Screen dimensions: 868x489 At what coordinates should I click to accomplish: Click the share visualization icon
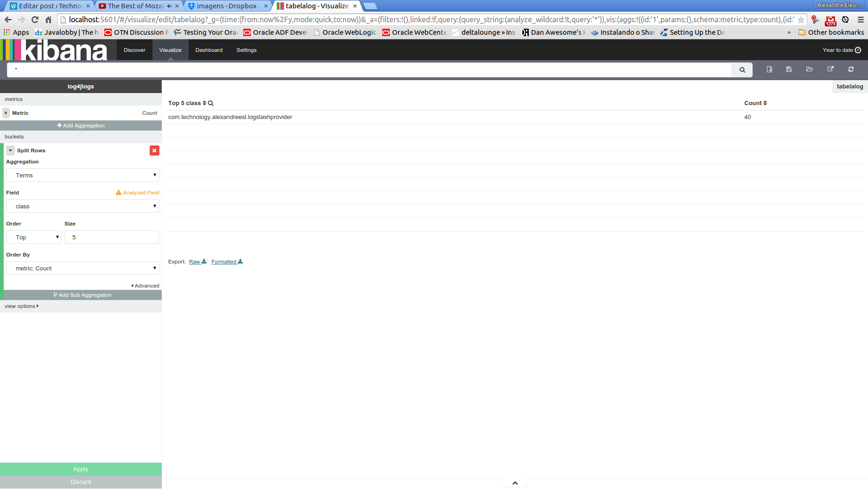(830, 69)
